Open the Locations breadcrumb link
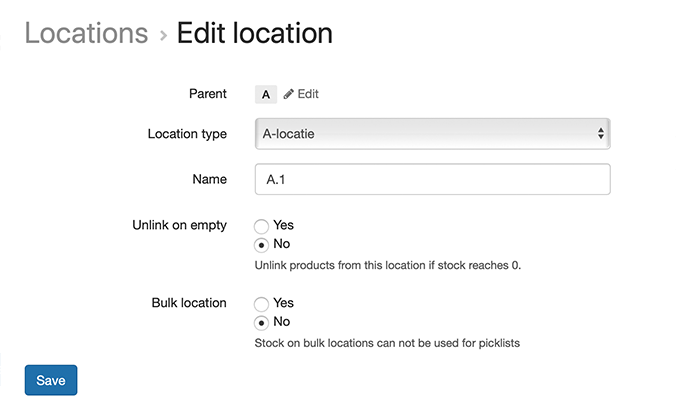 coord(86,33)
